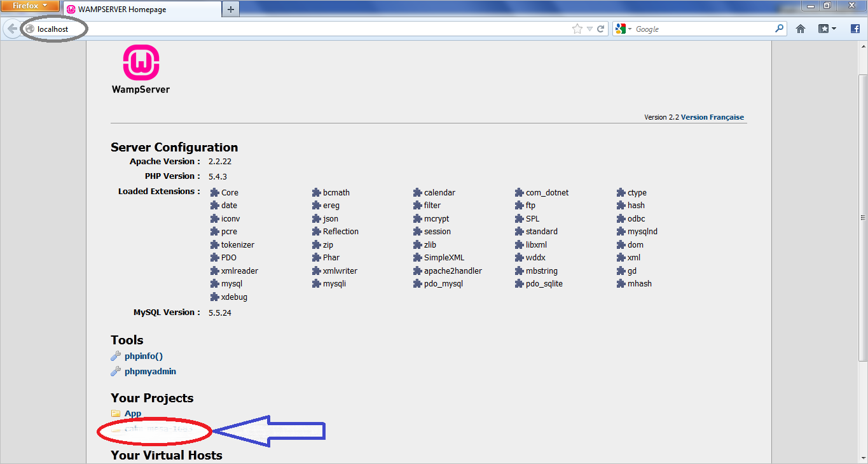The image size is (868, 464).
Task: Click the PHP version value 5.4.3
Action: (x=218, y=176)
